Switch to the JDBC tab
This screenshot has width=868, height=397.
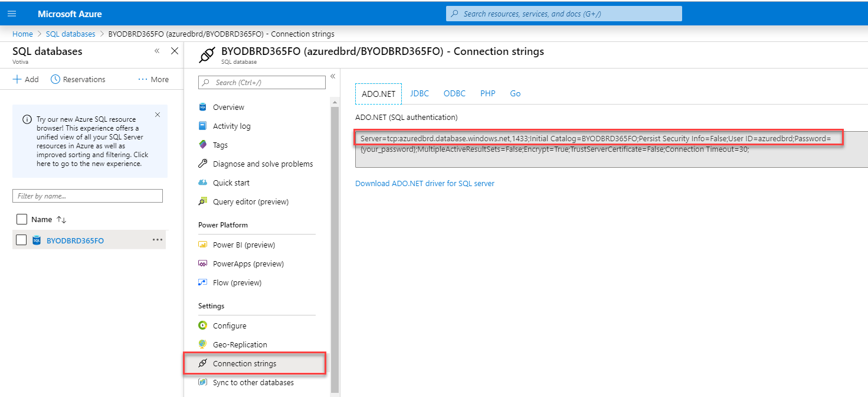[420, 93]
